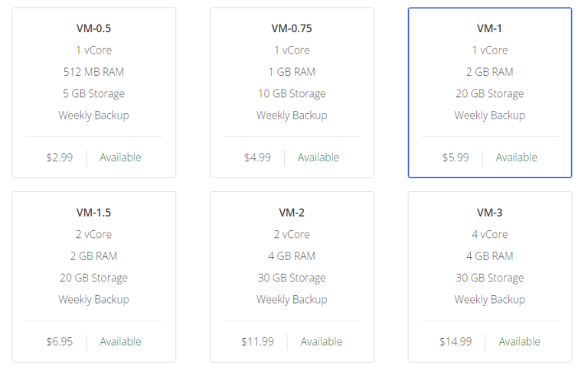Click the $4.99 price on VM-0.75
Image resolution: width=588 pixels, height=371 pixels.
click(257, 158)
